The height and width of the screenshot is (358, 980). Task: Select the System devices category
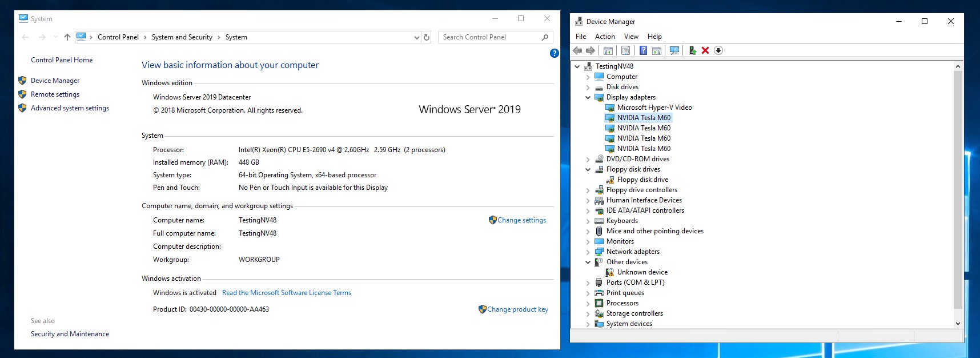629,324
